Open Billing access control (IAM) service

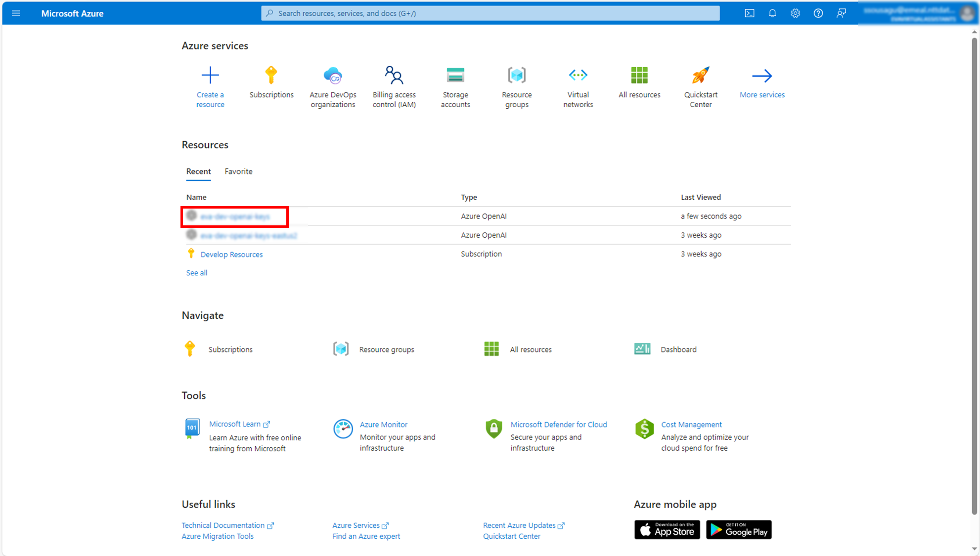click(394, 87)
